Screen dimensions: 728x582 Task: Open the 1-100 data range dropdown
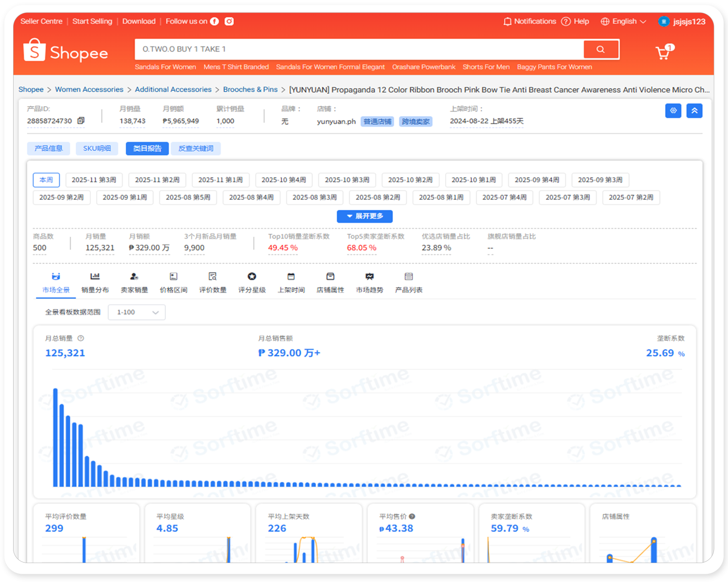coord(137,312)
